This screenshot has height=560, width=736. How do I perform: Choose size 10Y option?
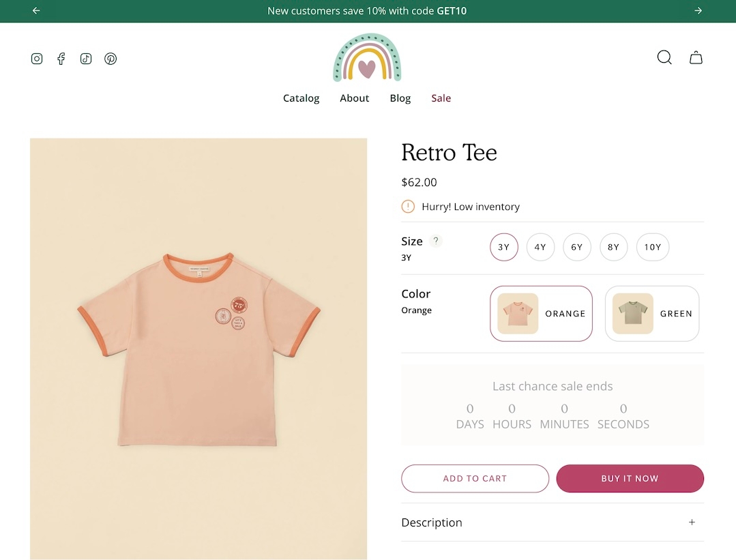tap(653, 247)
